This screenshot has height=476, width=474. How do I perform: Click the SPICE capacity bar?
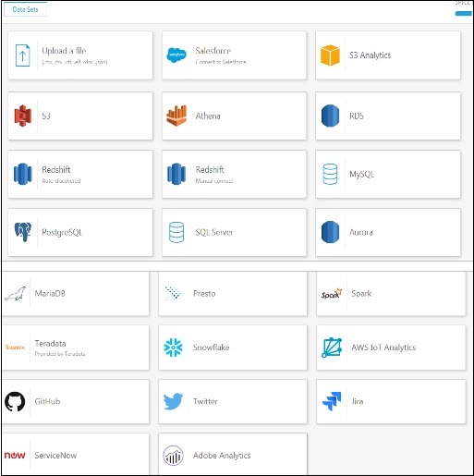463,14
